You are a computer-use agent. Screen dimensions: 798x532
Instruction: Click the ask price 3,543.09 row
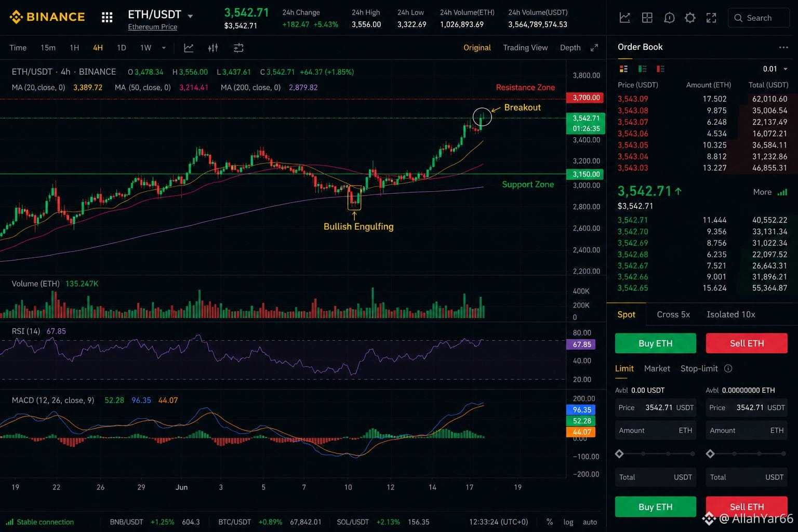702,99
